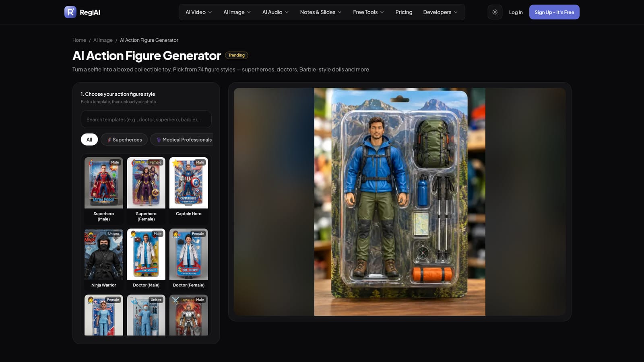Click the Sign Up - It's Free button
Viewport: 644px width, 362px height.
click(554, 12)
